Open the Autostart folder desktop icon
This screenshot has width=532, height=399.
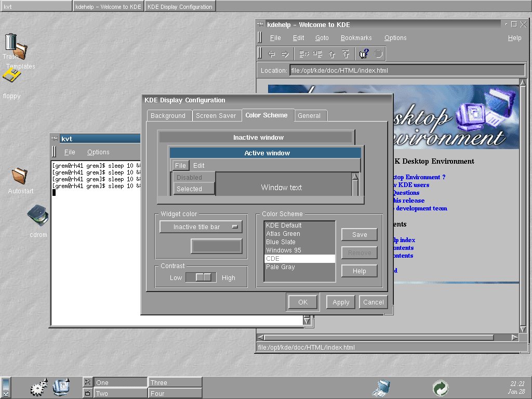tap(20, 176)
